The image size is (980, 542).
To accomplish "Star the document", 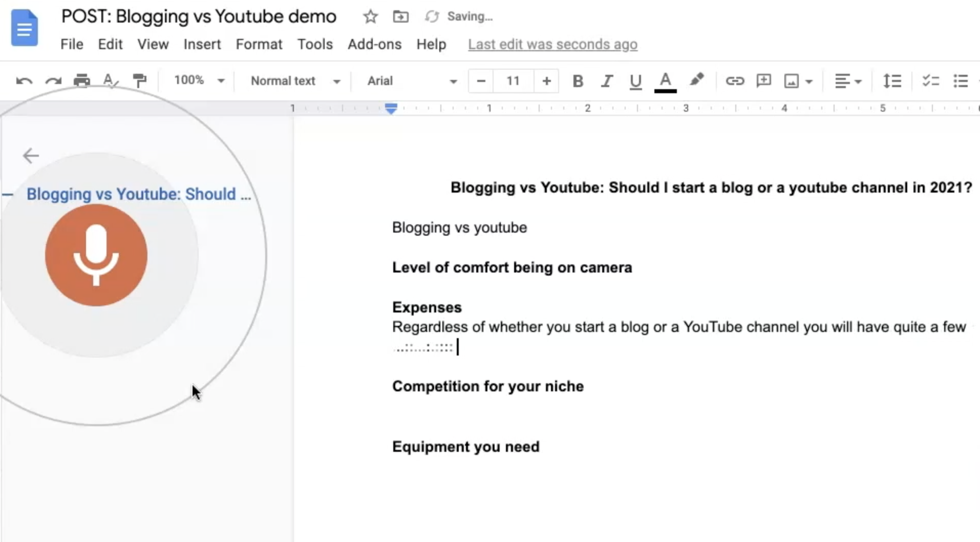I will pos(370,17).
